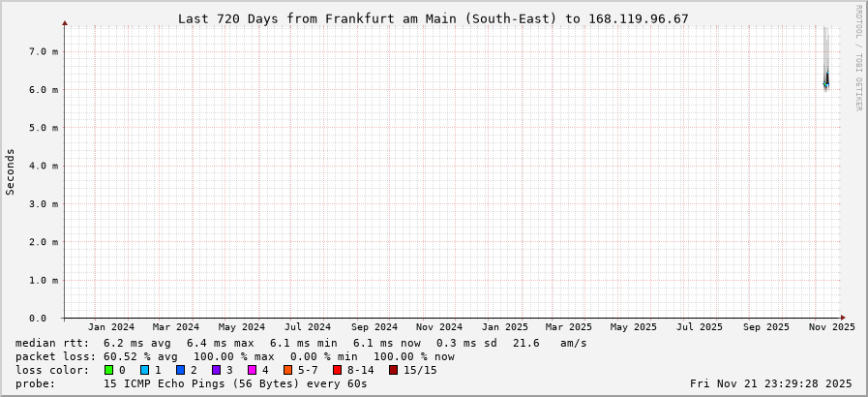Click the light blue loss swatch for 1
The width and height of the screenshot is (868, 397).
pyautogui.click(x=144, y=370)
